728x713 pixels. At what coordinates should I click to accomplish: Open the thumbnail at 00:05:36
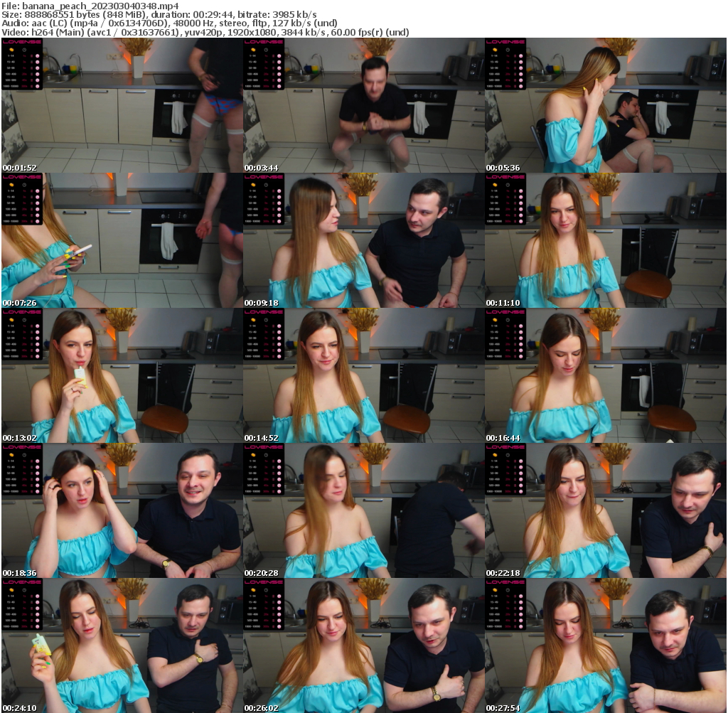pyautogui.click(x=605, y=105)
